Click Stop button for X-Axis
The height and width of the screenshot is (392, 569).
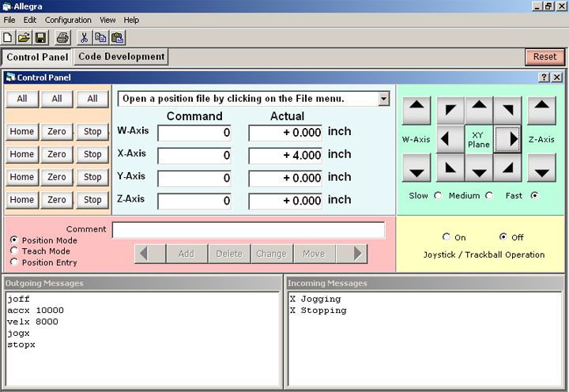(92, 154)
